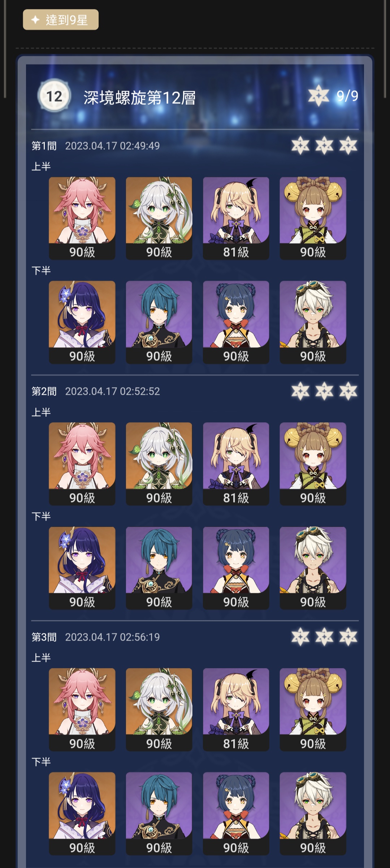The image size is (390, 868).
Task: Click the last star of chamber 2 rating
Action: click(x=348, y=391)
